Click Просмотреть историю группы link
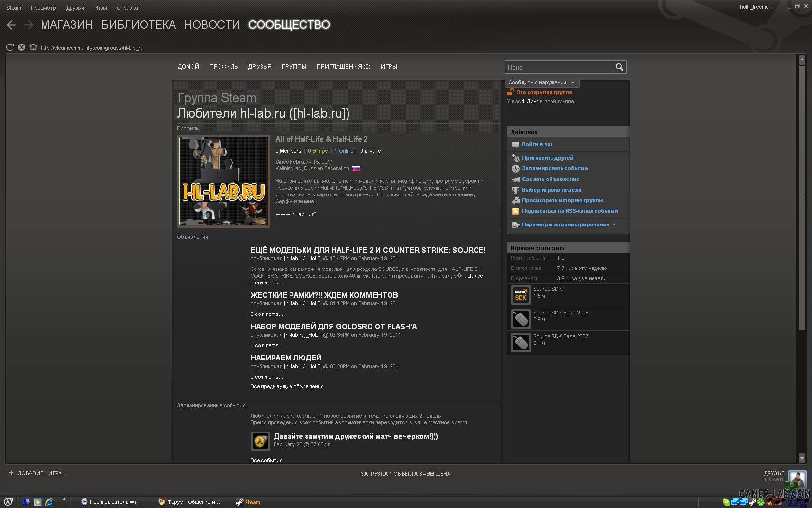 point(563,201)
